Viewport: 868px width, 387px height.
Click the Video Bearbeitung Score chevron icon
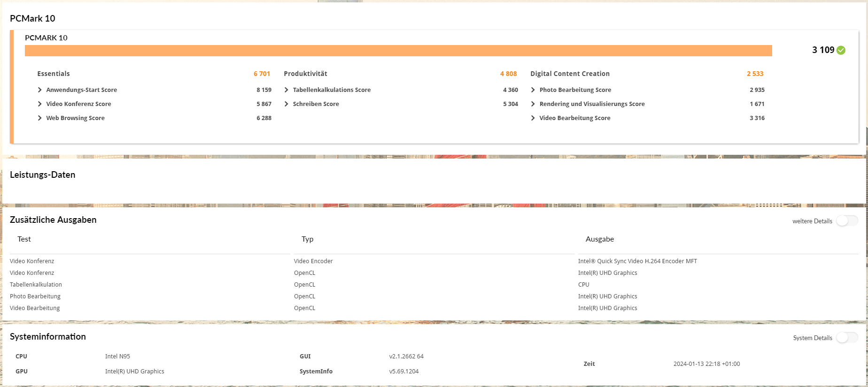pyautogui.click(x=533, y=118)
